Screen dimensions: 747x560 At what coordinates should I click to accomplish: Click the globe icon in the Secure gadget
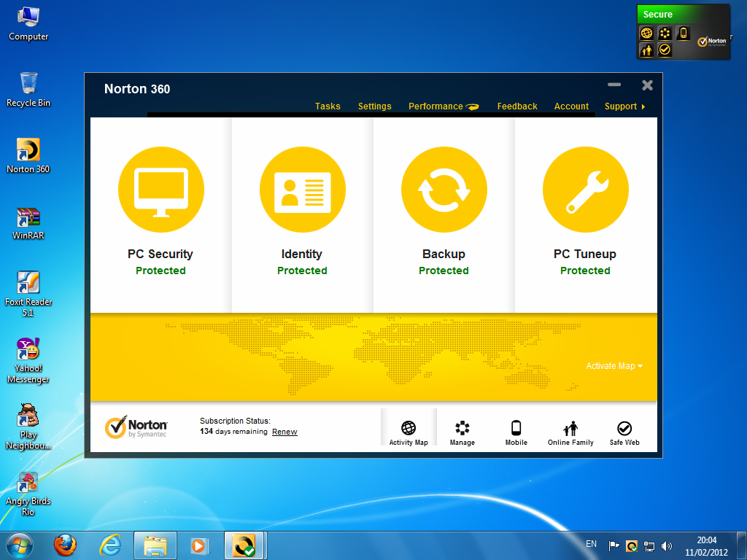[646, 34]
